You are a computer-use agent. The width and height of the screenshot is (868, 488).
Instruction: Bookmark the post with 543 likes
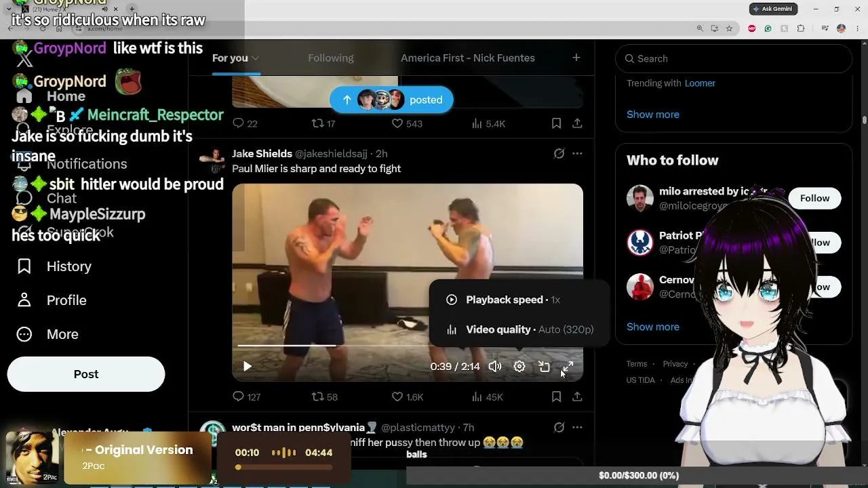(556, 123)
